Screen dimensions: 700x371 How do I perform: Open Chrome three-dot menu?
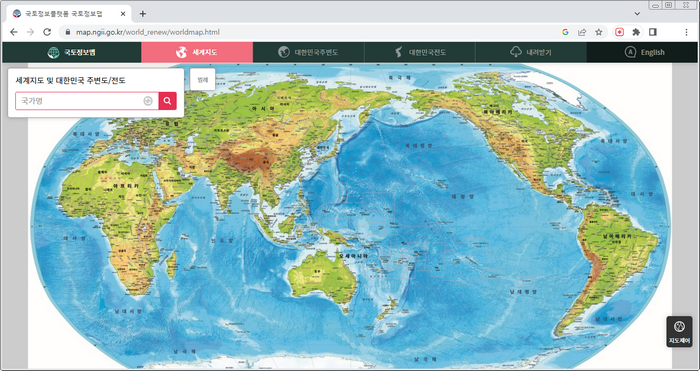[687, 32]
